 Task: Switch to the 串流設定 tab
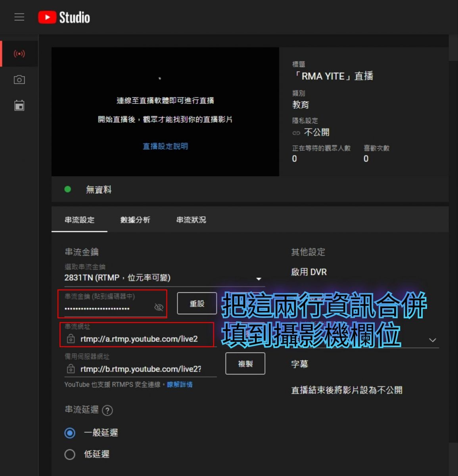click(80, 220)
